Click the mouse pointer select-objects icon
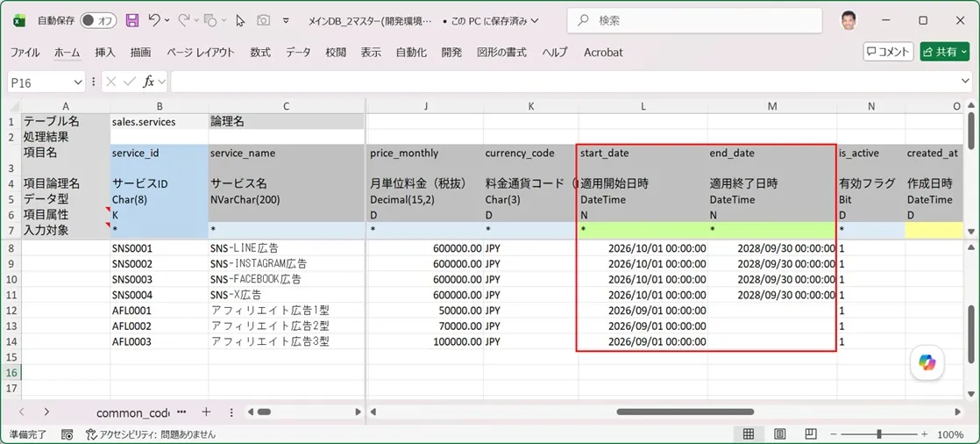Viewport: 980px width, 444px height. [x=240, y=21]
